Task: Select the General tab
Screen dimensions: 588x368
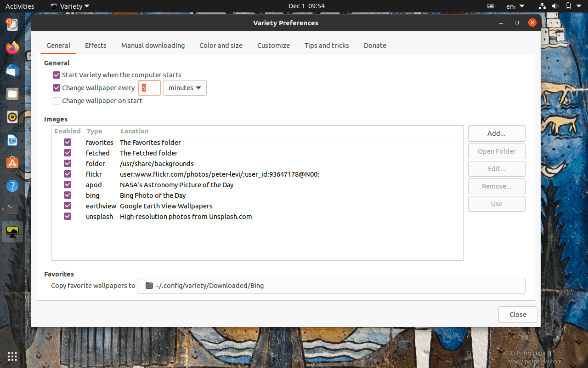Action: tap(58, 46)
